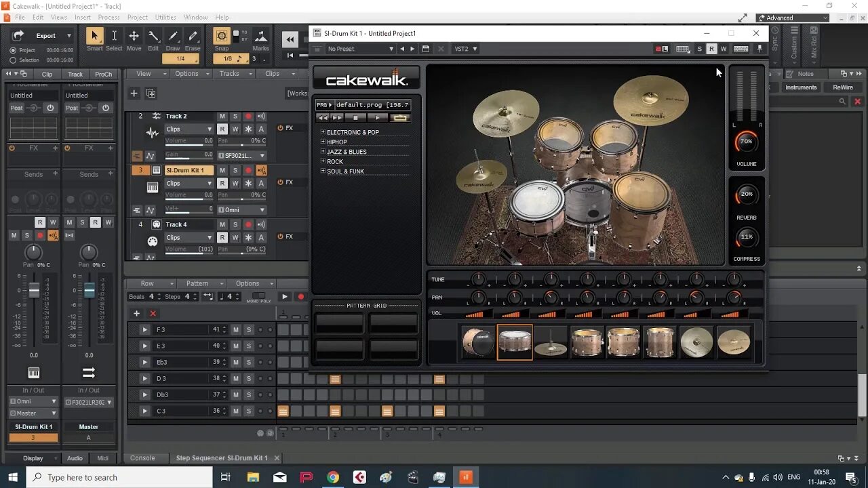Delete row with red X icon
This screenshot has height=488, width=868.
[x=153, y=313]
